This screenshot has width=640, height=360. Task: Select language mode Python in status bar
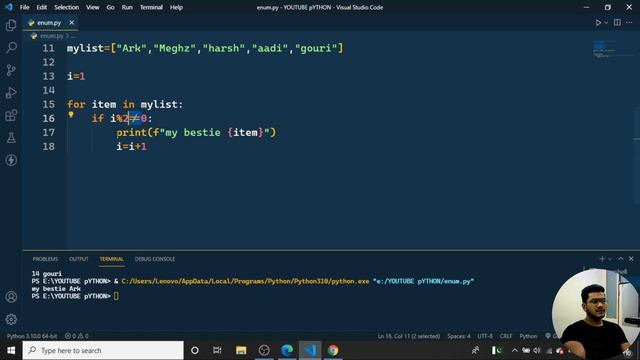528,336
